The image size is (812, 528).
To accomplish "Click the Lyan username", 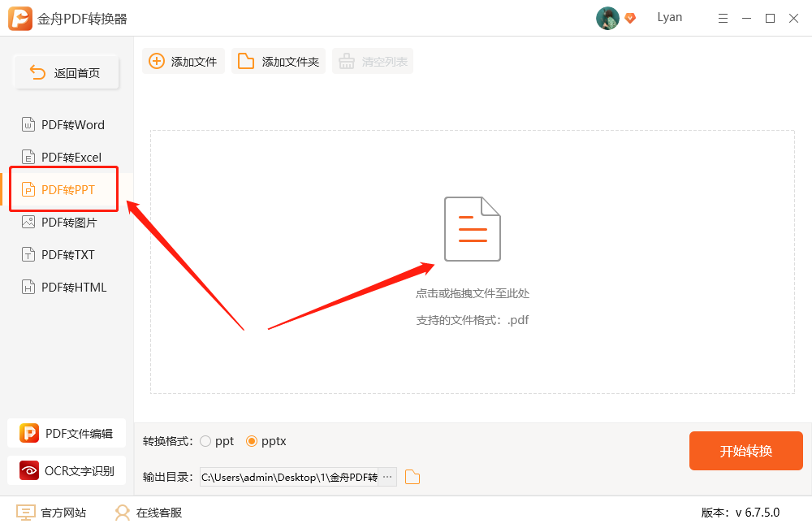I will [670, 17].
